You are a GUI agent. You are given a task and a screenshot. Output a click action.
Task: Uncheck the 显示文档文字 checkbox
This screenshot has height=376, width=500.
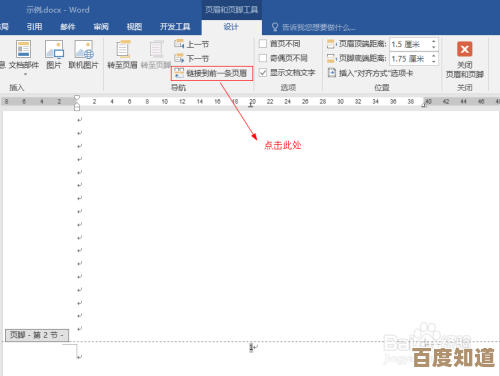[x=263, y=72]
